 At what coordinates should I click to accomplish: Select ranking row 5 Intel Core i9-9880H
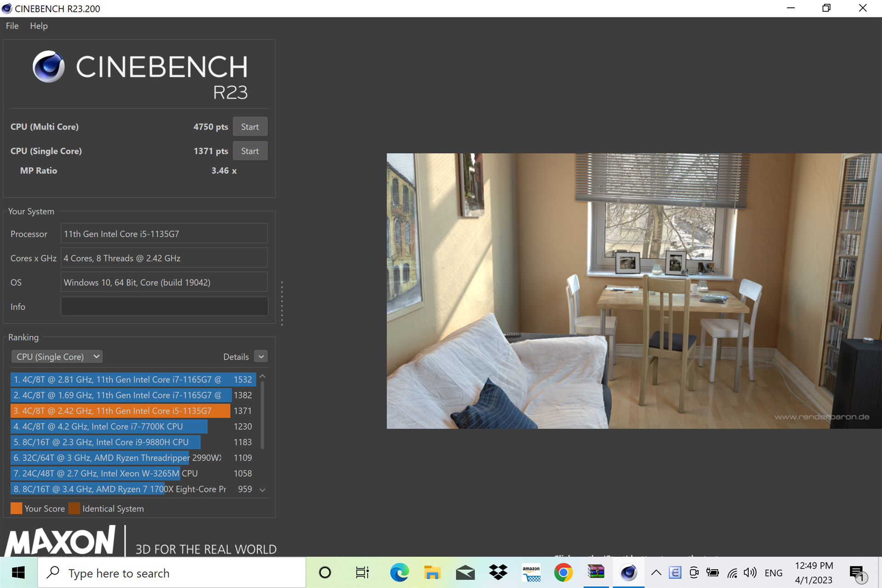point(133,442)
